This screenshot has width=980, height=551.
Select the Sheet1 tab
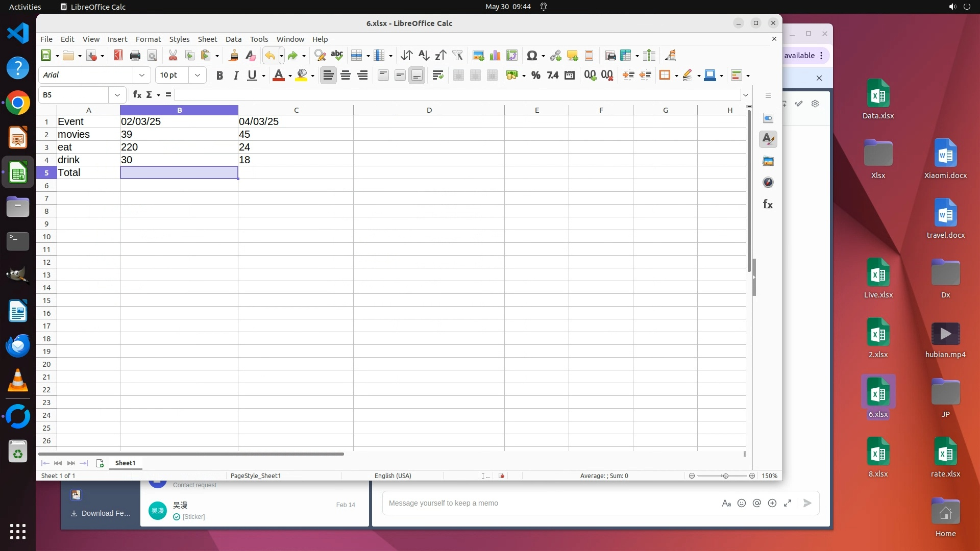coord(125,463)
